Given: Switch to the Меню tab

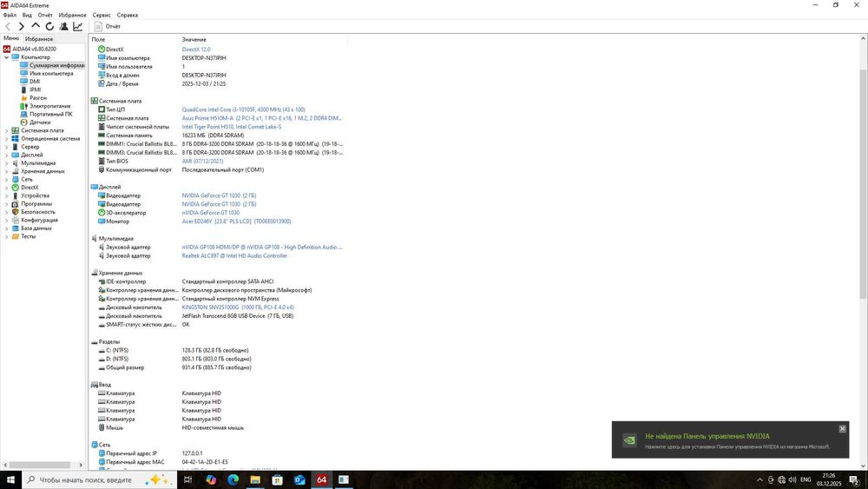Looking at the screenshot, I should coord(11,38).
